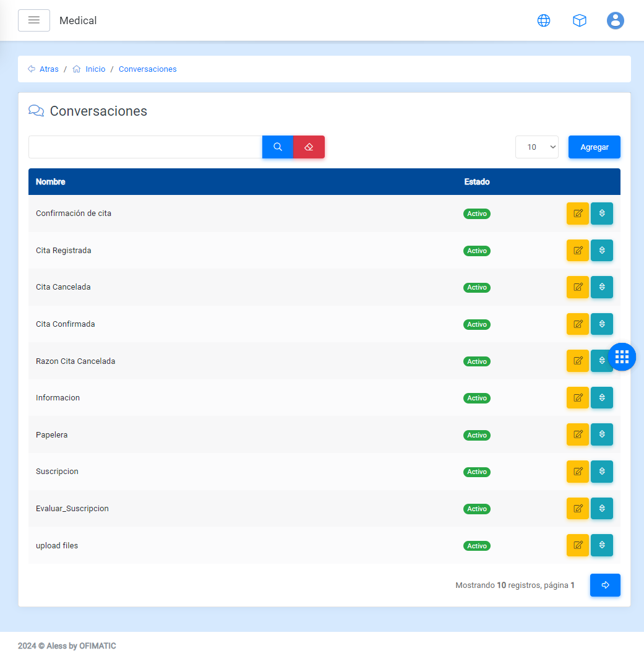Image resolution: width=644 pixels, height=656 pixels.
Task: Open the floating blue grid apps button
Action: click(622, 356)
